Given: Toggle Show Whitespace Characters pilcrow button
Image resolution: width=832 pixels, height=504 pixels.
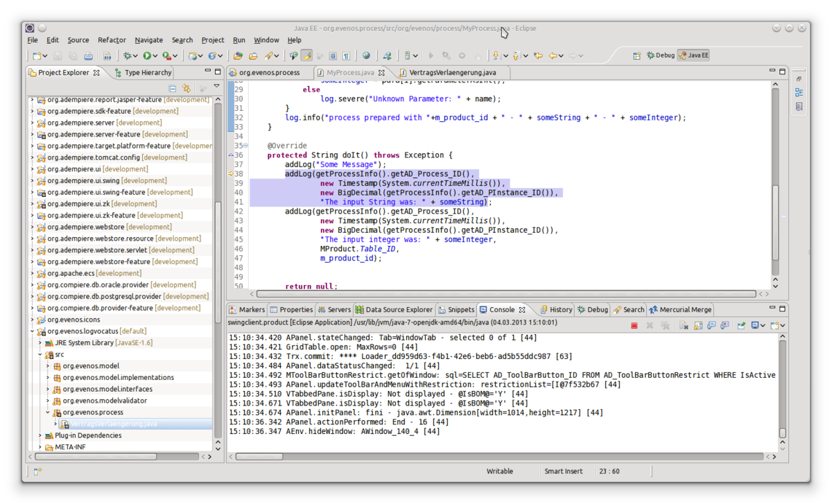Looking at the screenshot, I should [346, 55].
